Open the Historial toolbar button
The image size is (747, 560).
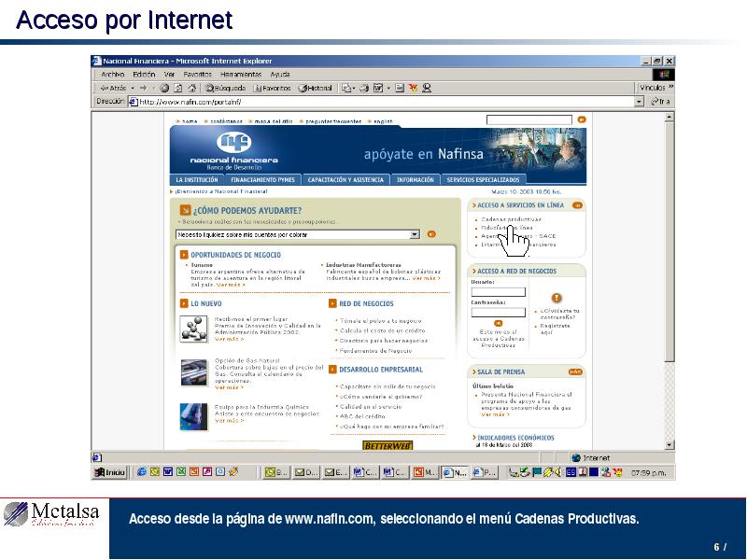pyautogui.click(x=315, y=88)
